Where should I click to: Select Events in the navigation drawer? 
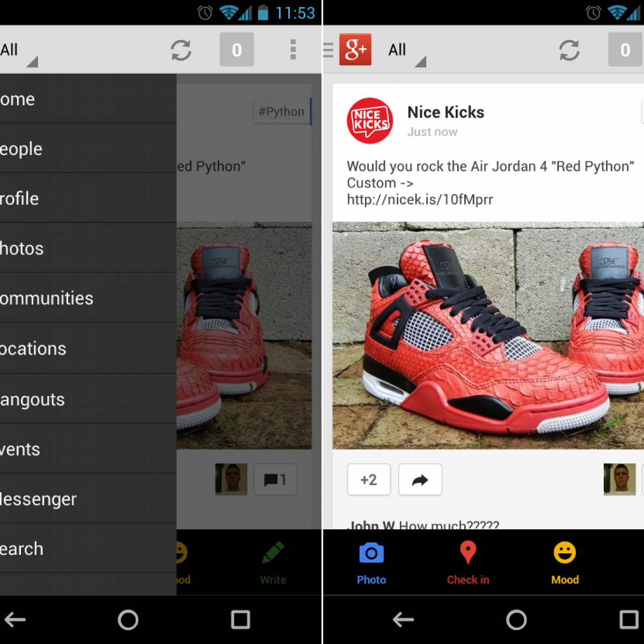coord(20,449)
